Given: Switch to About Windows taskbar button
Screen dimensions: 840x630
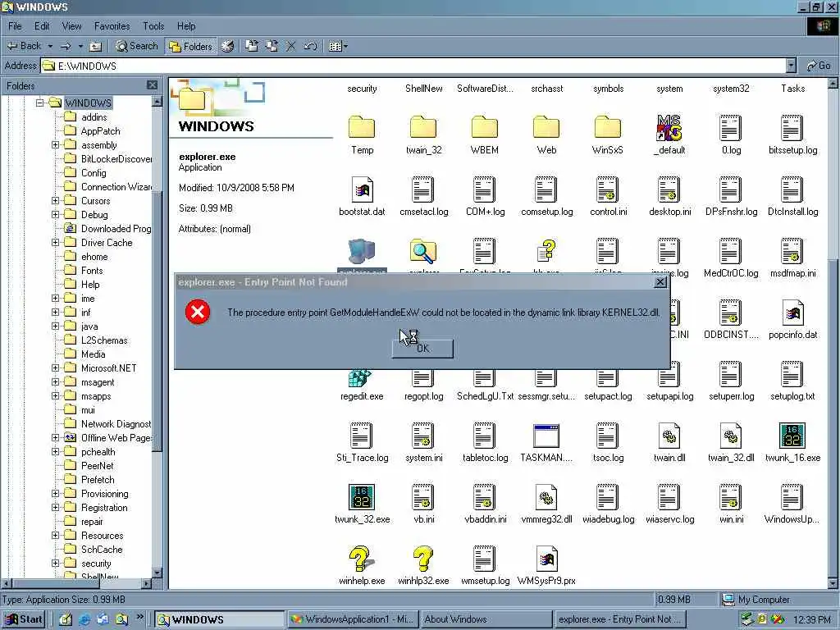Looking at the screenshot, I should 486,619.
